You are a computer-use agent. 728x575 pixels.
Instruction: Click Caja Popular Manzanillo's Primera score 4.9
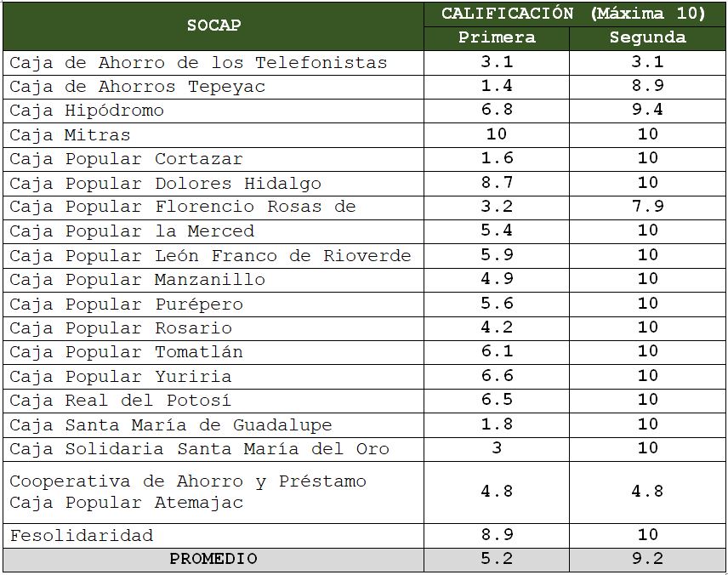coord(497,279)
